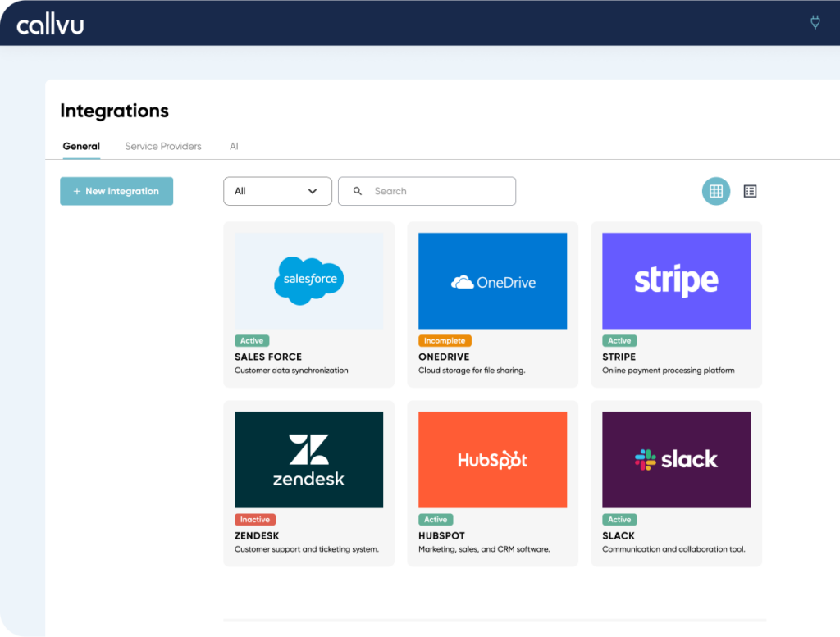Screen dimensions: 840x637
Task: Click the Incomplete badge on OneDrive
Action: [x=445, y=340]
